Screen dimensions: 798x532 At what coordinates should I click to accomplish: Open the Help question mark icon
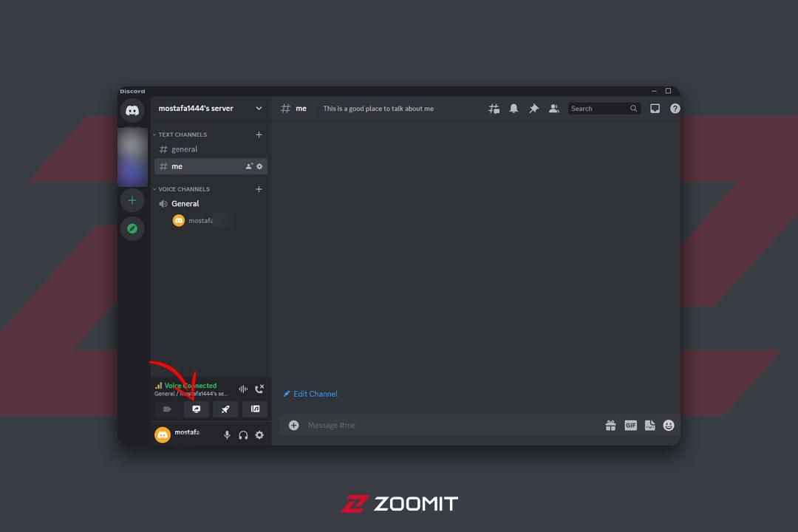point(675,109)
